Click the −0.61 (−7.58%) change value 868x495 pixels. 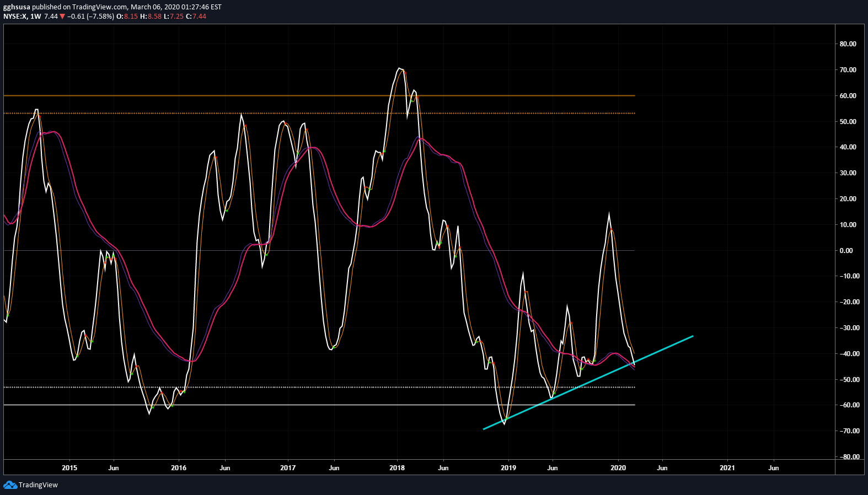point(90,17)
